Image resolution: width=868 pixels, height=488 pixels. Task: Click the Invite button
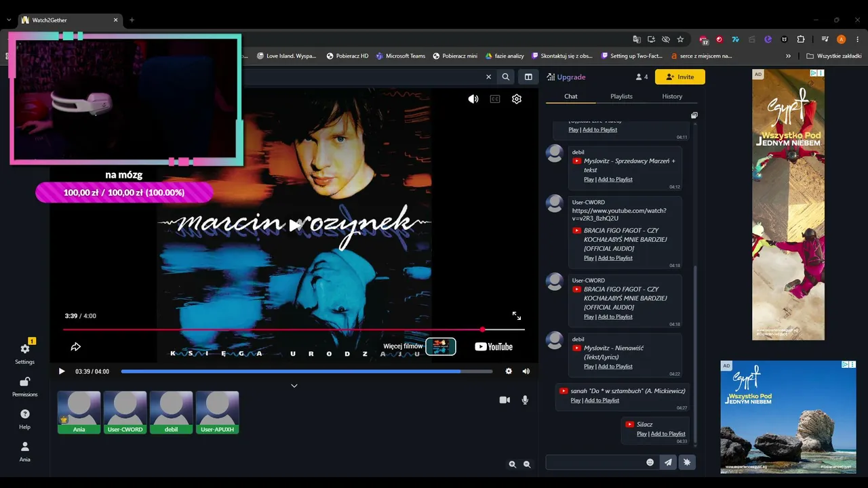pos(679,77)
